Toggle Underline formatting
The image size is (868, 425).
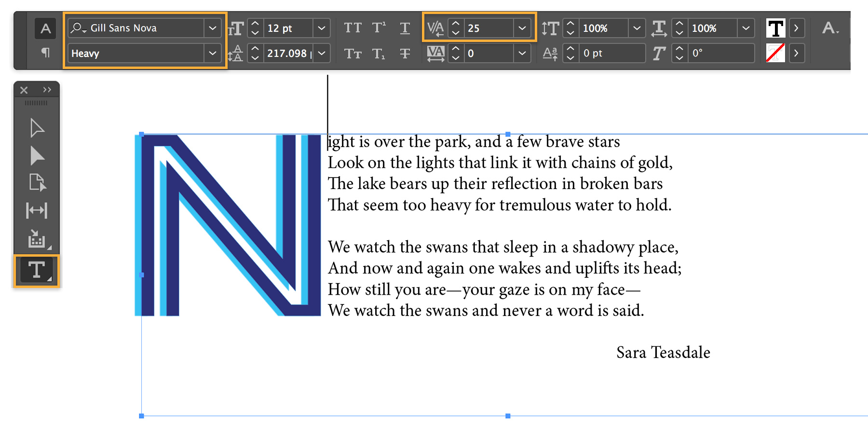coord(405,28)
